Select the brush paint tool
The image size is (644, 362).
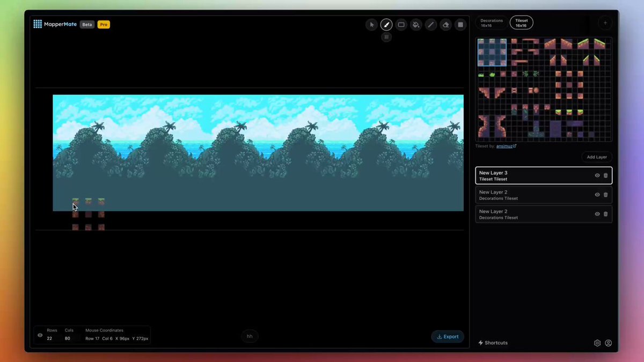click(x=386, y=25)
